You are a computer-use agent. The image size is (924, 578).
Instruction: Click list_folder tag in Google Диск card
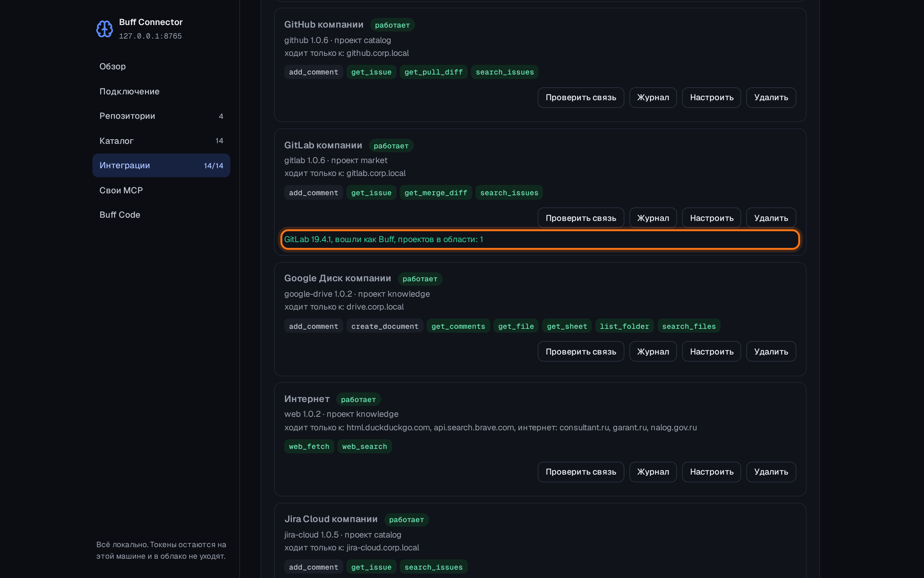(x=624, y=326)
